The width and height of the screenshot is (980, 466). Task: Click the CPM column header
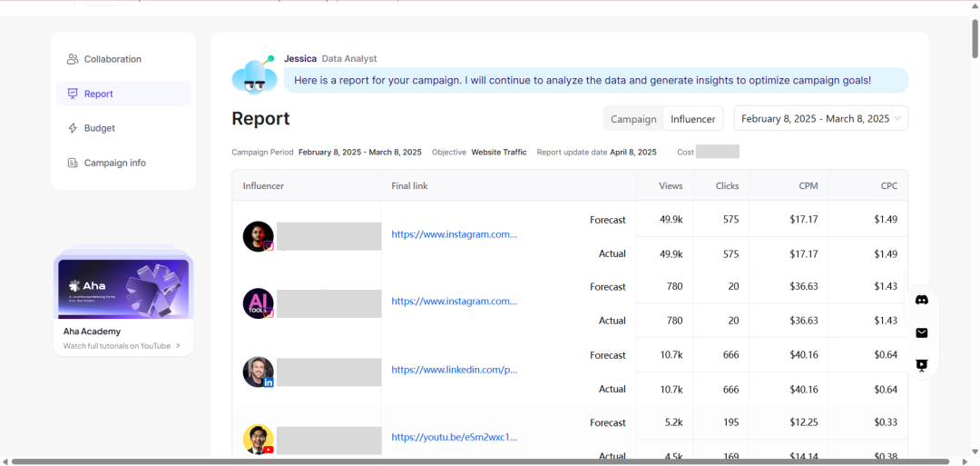point(808,186)
